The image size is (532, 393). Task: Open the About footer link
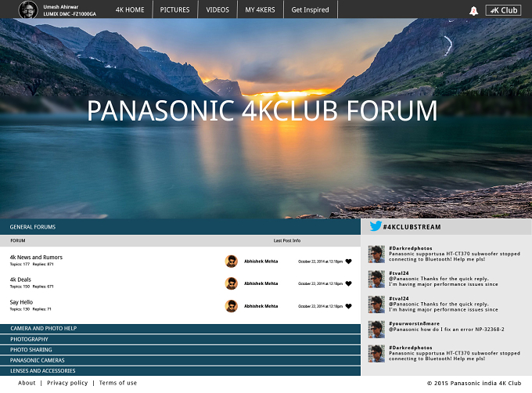point(27,383)
